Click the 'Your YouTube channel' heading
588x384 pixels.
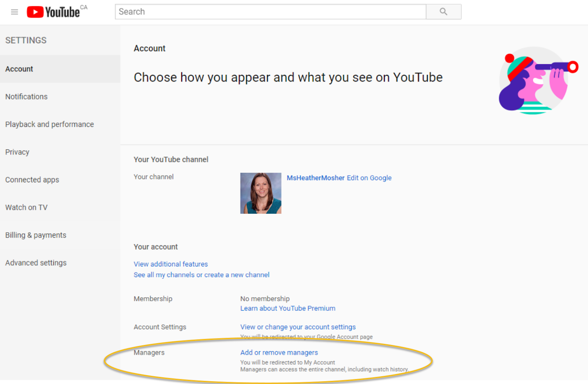(171, 159)
